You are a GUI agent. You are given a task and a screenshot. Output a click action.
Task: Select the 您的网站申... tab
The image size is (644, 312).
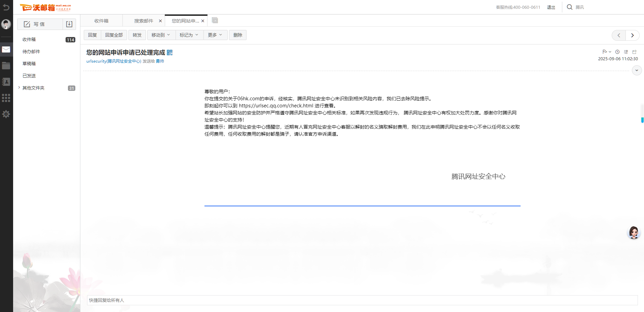click(185, 21)
